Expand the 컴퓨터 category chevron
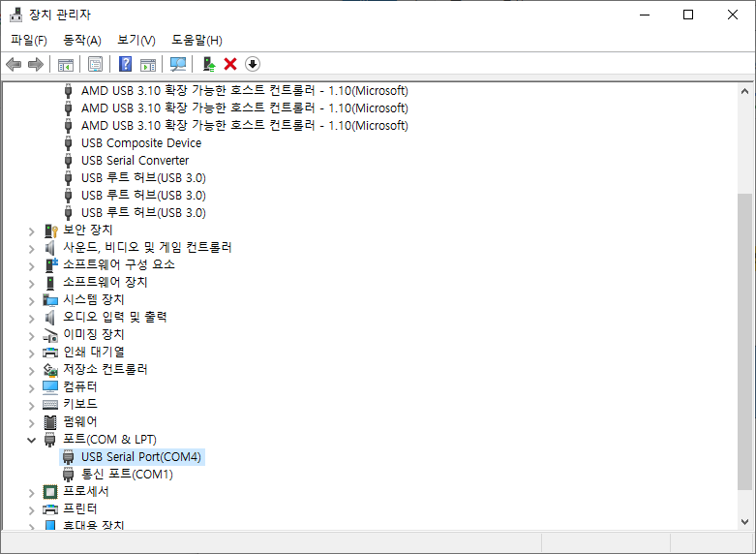Screen dimensions: 756x554 coord(32,388)
